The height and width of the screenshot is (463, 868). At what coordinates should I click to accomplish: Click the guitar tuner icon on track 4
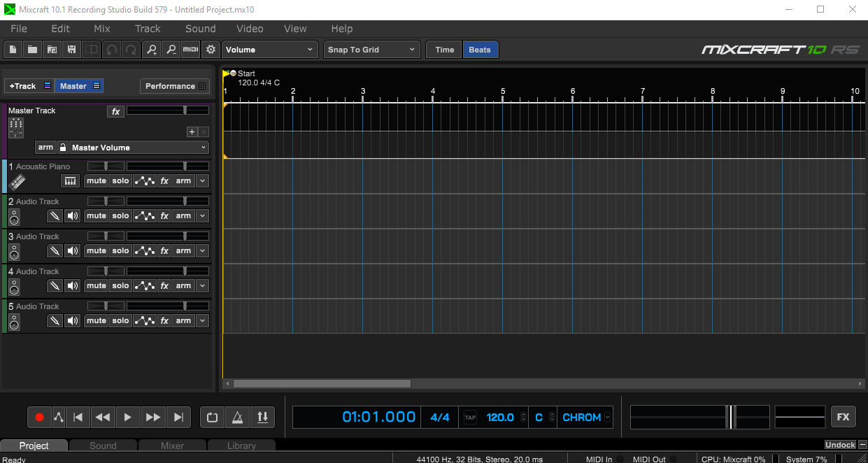(55, 286)
